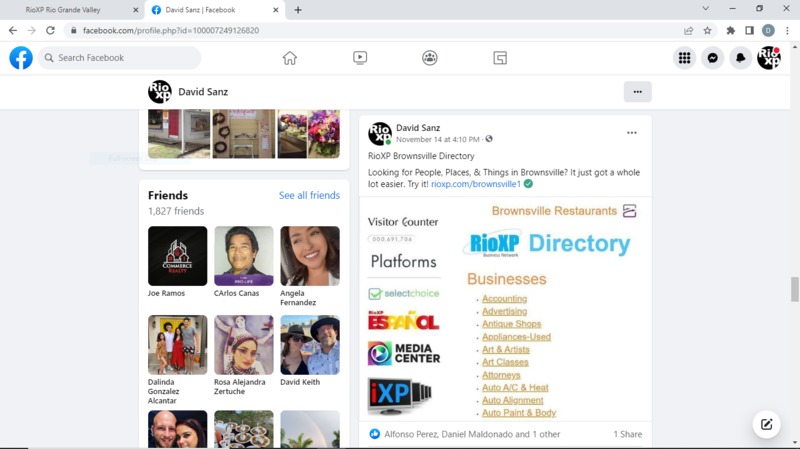800x449 pixels.
Task: Click the See all friends link
Action: click(309, 195)
